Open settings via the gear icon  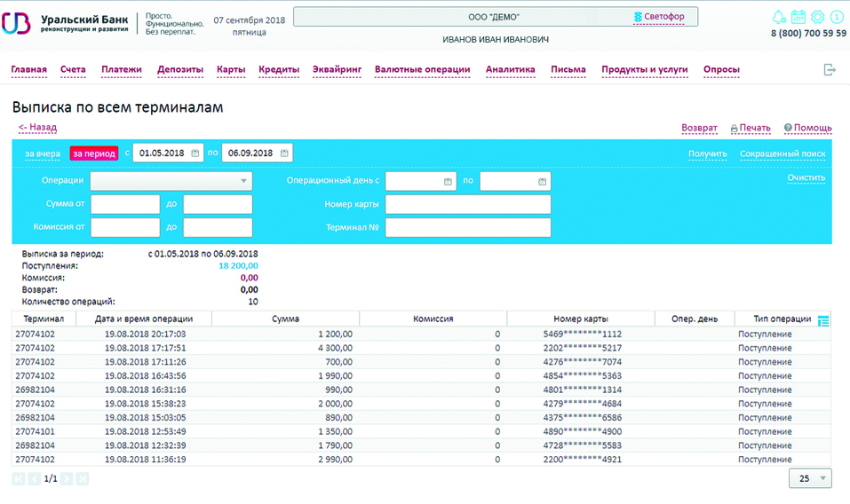click(817, 17)
